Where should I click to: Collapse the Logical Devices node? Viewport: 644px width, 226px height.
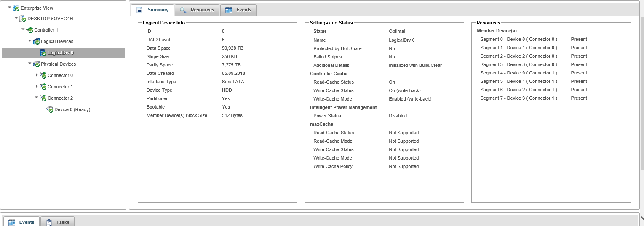[30, 41]
